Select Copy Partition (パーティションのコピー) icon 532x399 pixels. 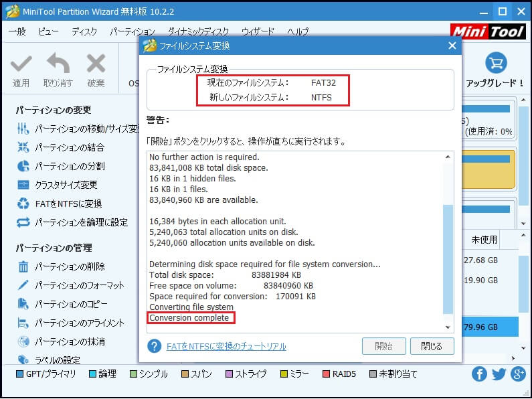point(23,304)
